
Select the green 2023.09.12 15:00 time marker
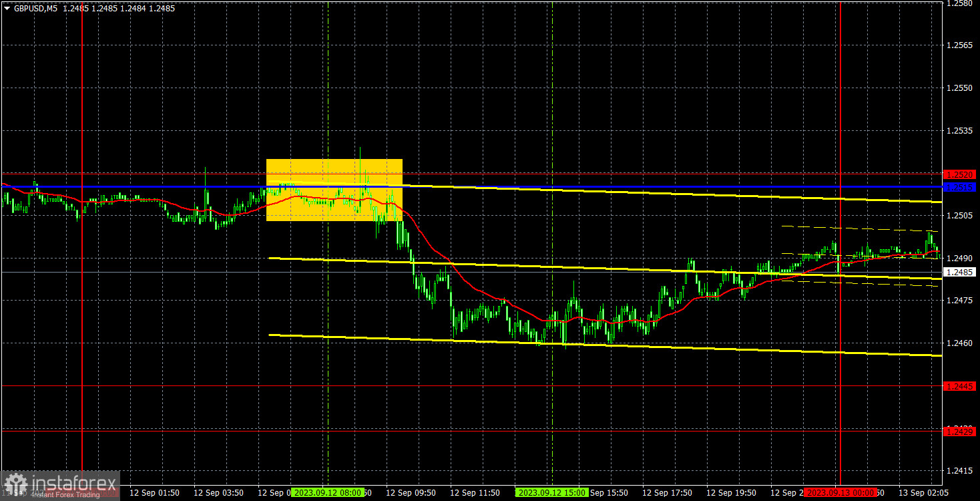551,492
